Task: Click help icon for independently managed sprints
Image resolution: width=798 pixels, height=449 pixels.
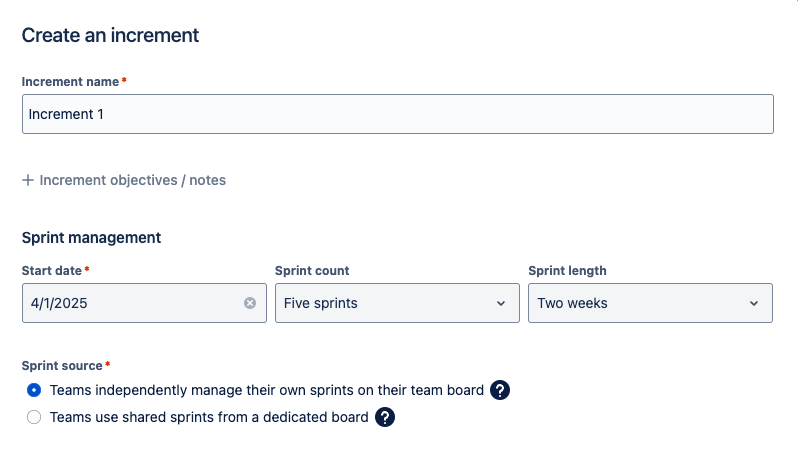Action: [x=501, y=390]
